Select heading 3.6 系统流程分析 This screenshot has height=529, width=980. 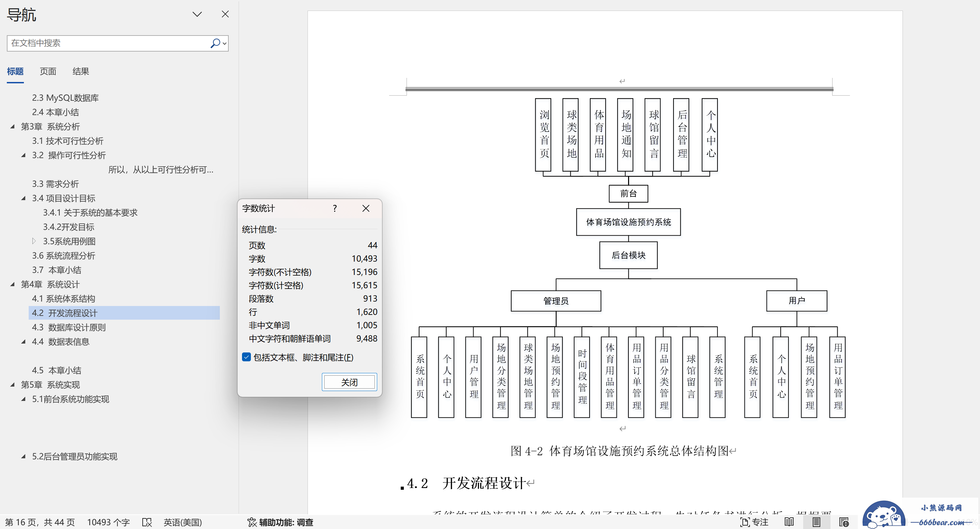click(63, 256)
